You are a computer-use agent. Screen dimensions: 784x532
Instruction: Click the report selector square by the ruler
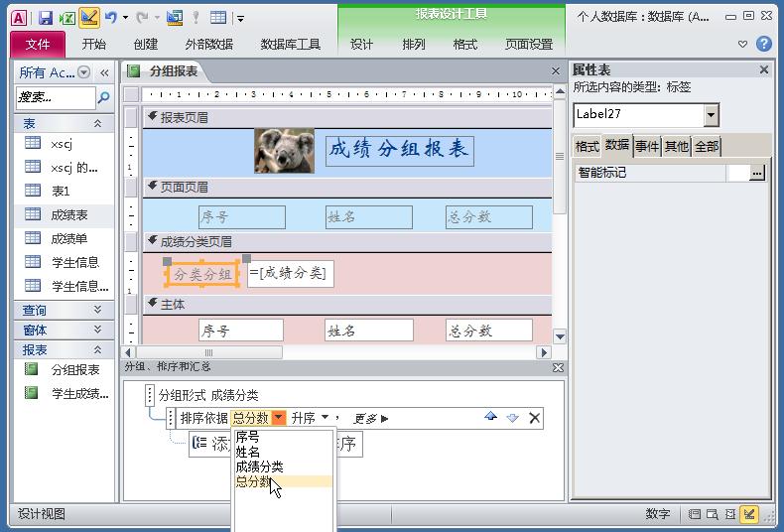click(132, 94)
